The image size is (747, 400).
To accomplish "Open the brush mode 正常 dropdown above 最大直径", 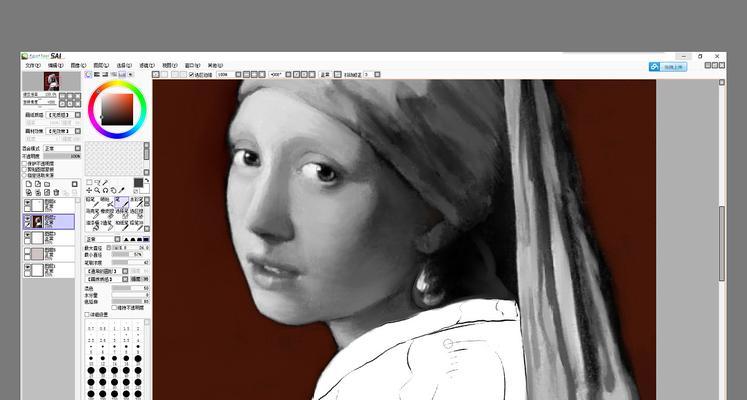I will pos(117,240).
